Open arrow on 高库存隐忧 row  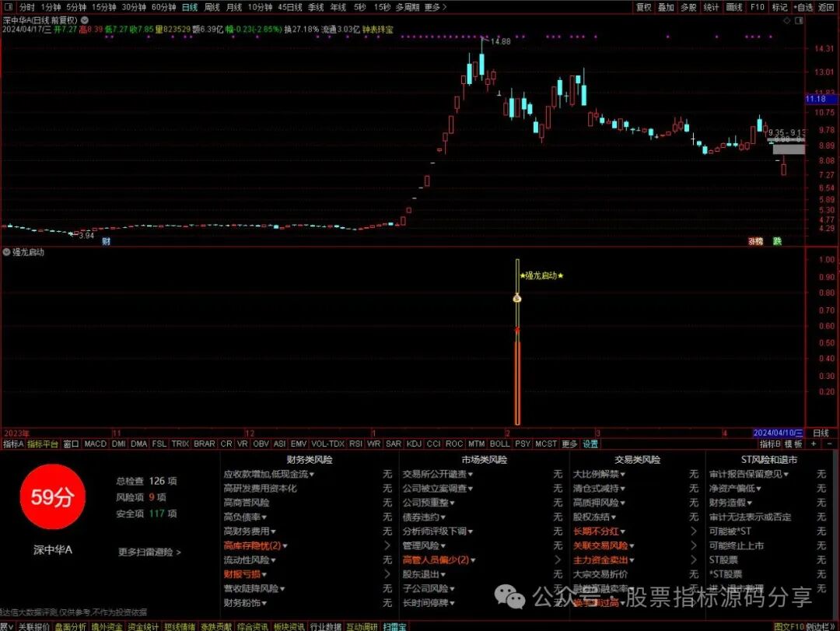tap(387, 545)
